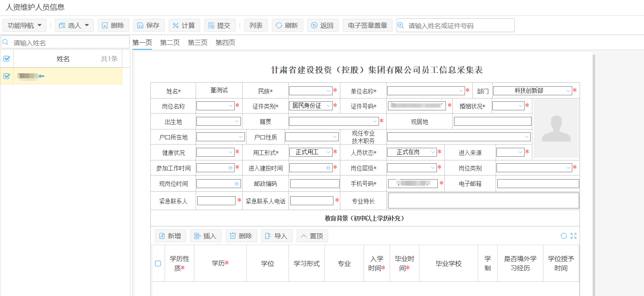
Task: Click 删除 in education section toolbar
Action: 241,236
